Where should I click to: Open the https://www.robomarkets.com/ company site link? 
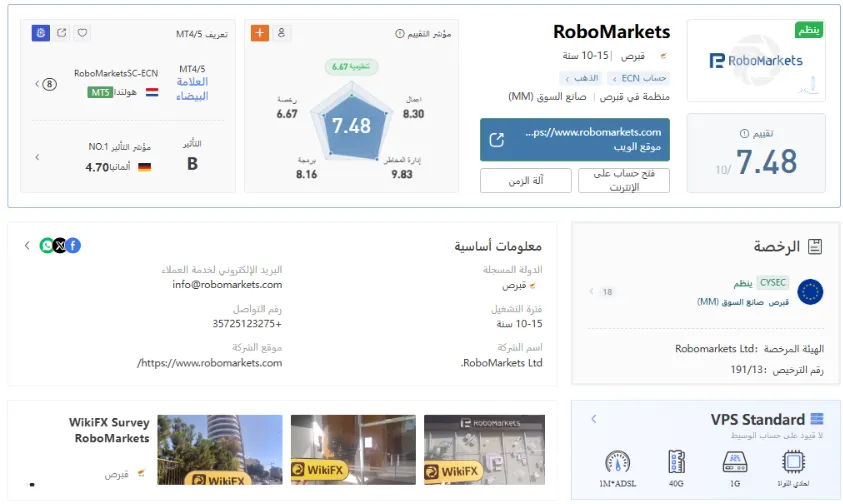coord(210,363)
